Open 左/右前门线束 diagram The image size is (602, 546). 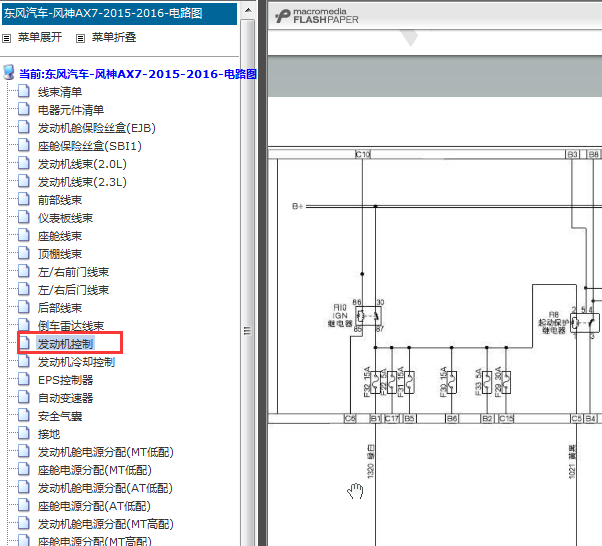(x=73, y=272)
